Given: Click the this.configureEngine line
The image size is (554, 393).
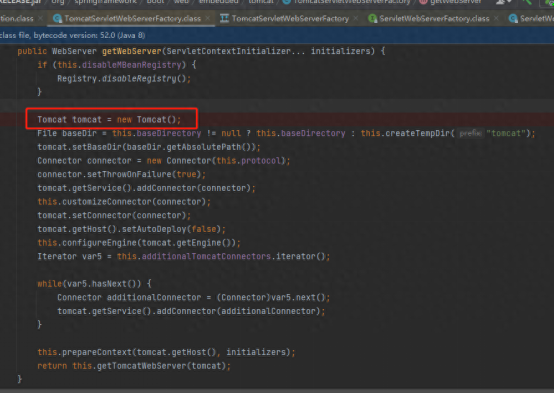Looking at the screenshot, I should pos(139,243).
